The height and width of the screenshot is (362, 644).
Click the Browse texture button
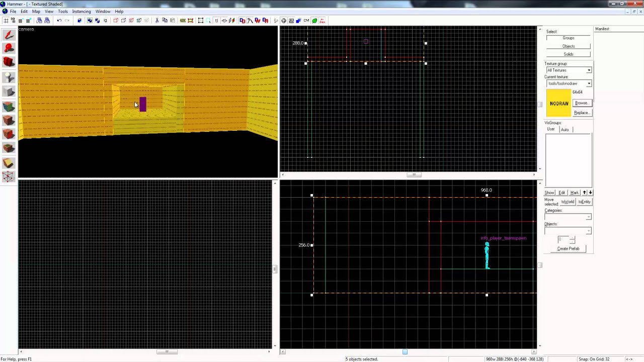point(582,103)
